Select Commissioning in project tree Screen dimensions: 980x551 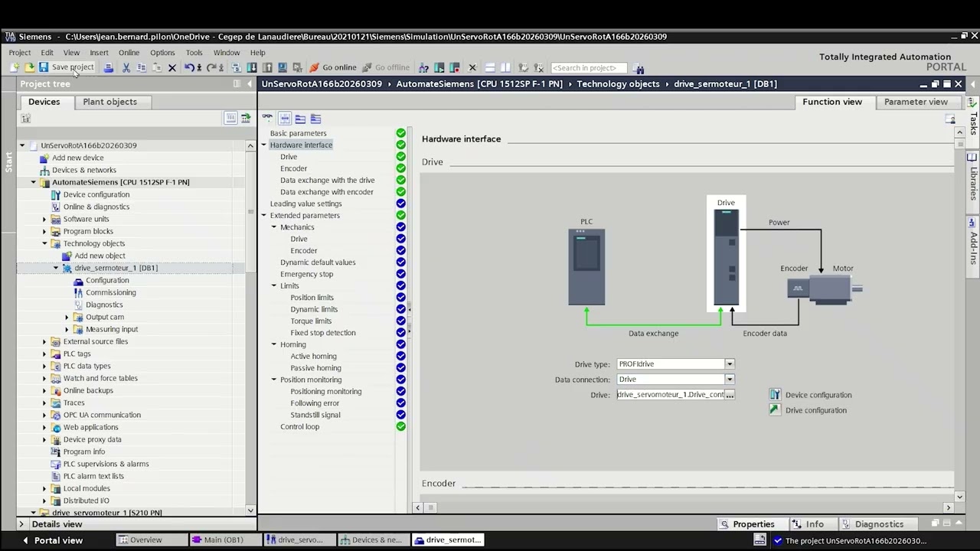[111, 292]
